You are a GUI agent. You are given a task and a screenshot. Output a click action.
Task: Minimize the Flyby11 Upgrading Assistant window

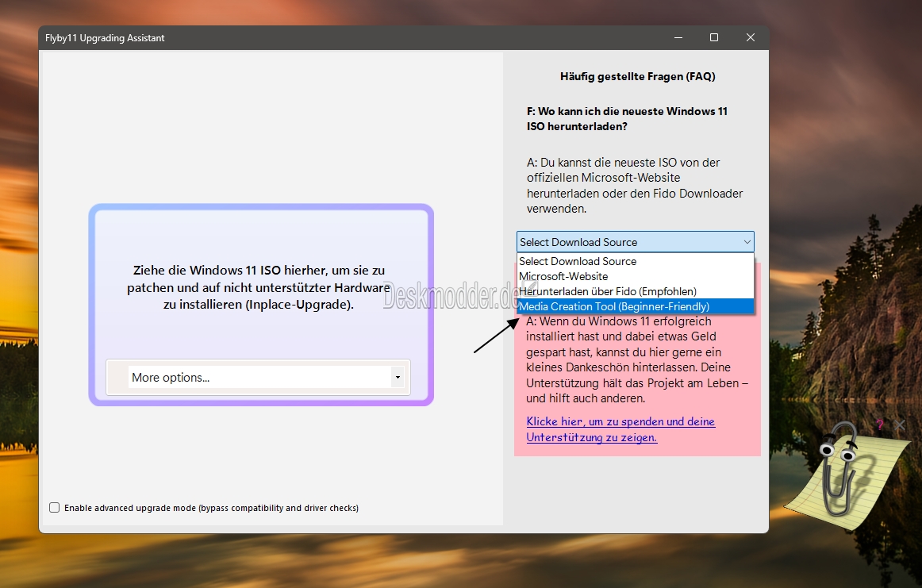[x=678, y=37]
